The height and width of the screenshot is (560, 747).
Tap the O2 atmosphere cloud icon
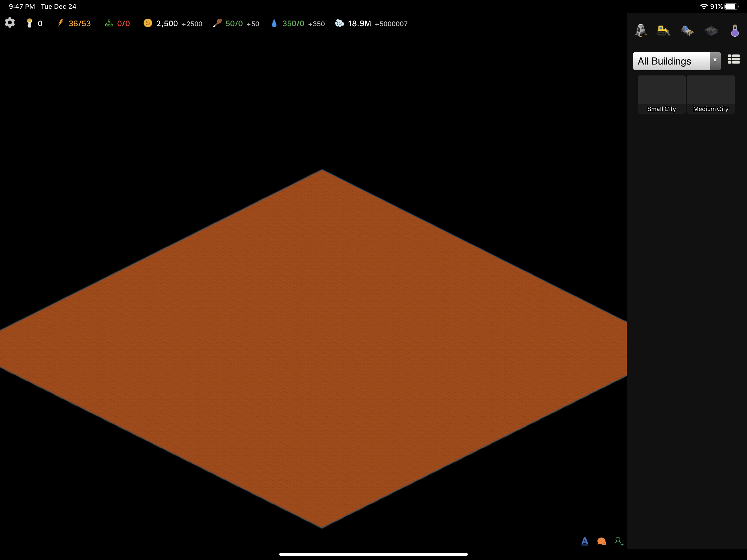coord(339,23)
